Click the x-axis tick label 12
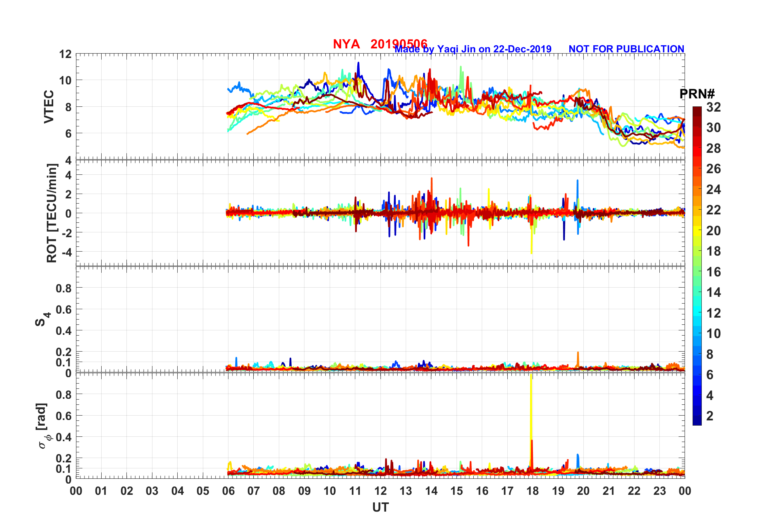Image resolution: width=761 pixels, height=532 pixels. pos(380,491)
